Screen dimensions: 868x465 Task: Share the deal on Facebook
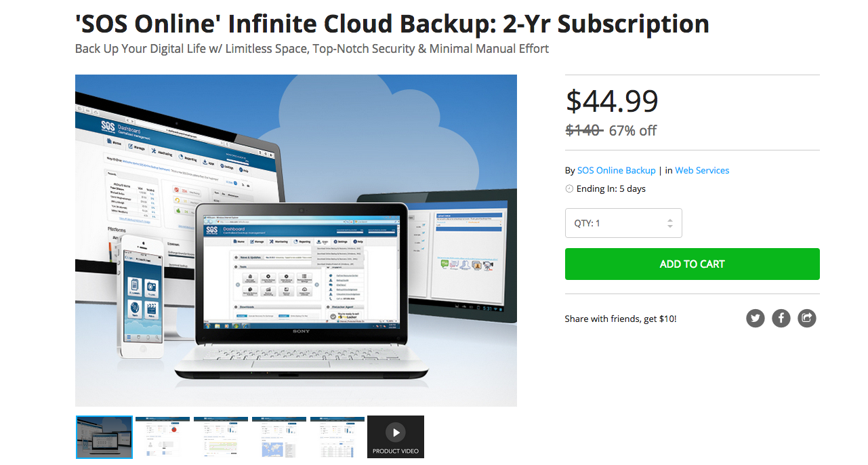(x=781, y=318)
